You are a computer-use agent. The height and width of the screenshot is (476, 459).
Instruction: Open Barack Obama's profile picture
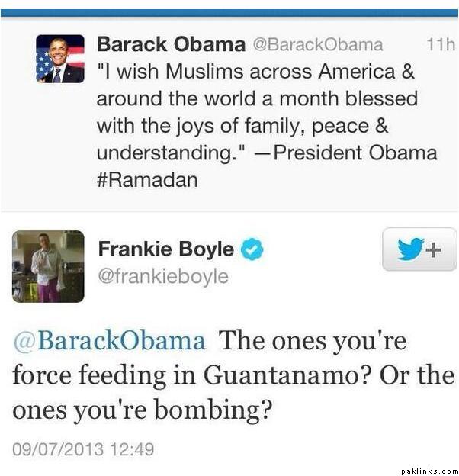point(60,59)
